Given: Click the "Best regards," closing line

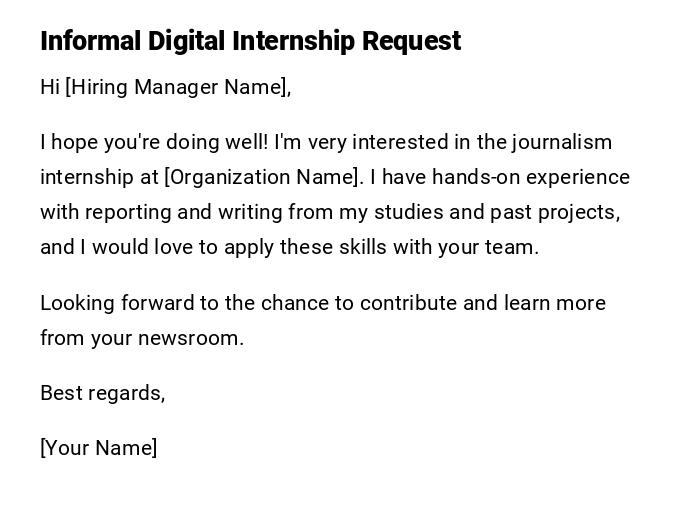Looking at the screenshot, I should [102, 393].
